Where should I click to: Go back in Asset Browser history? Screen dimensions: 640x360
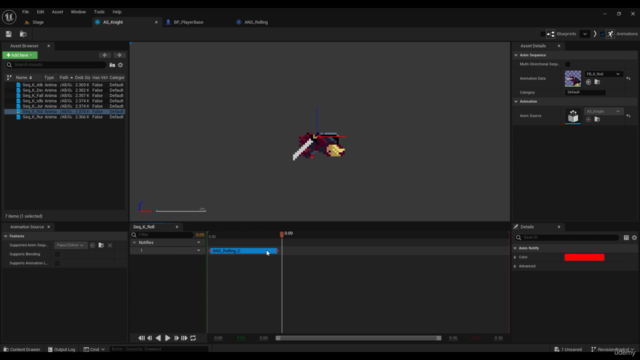coord(105,55)
